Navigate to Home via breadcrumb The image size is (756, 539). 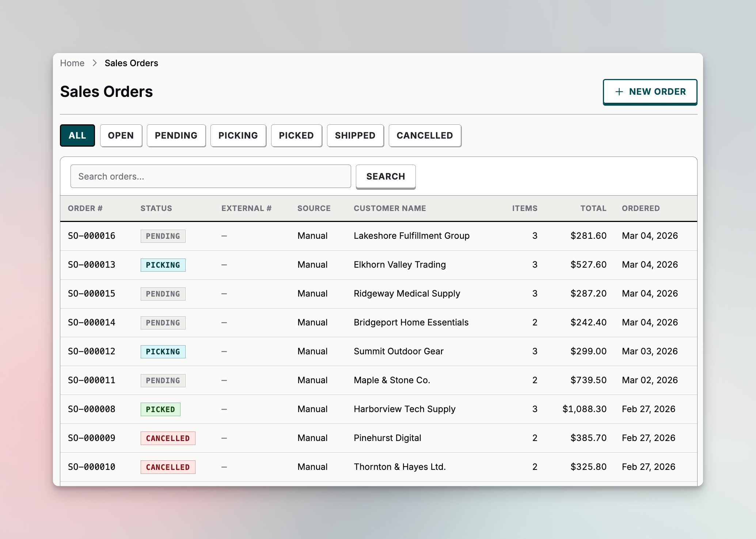pyautogui.click(x=72, y=63)
